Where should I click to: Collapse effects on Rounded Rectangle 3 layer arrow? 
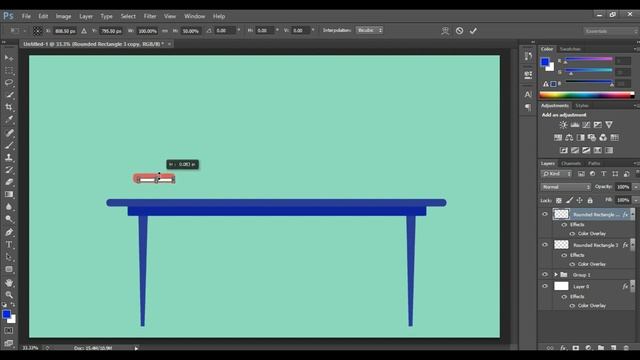(x=632, y=245)
